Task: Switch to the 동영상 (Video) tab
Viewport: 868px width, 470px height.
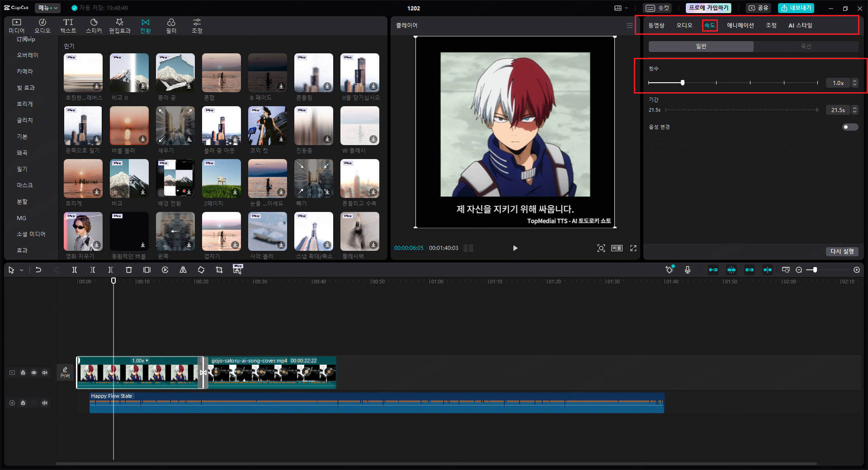Action: point(656,25)
